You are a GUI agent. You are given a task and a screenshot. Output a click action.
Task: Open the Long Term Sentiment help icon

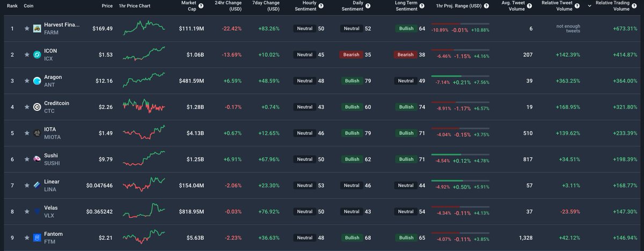coord(422,6)
